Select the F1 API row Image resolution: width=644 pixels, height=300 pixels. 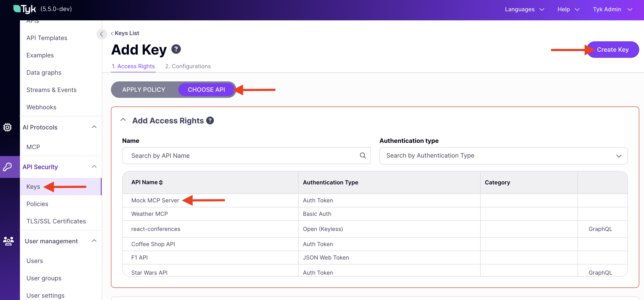point(375,258)
